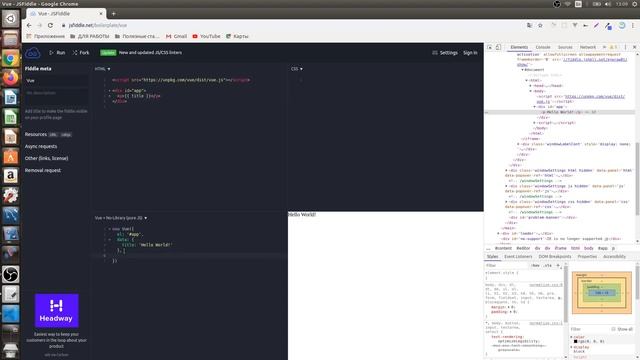Open the Карты bookmark

237,36
